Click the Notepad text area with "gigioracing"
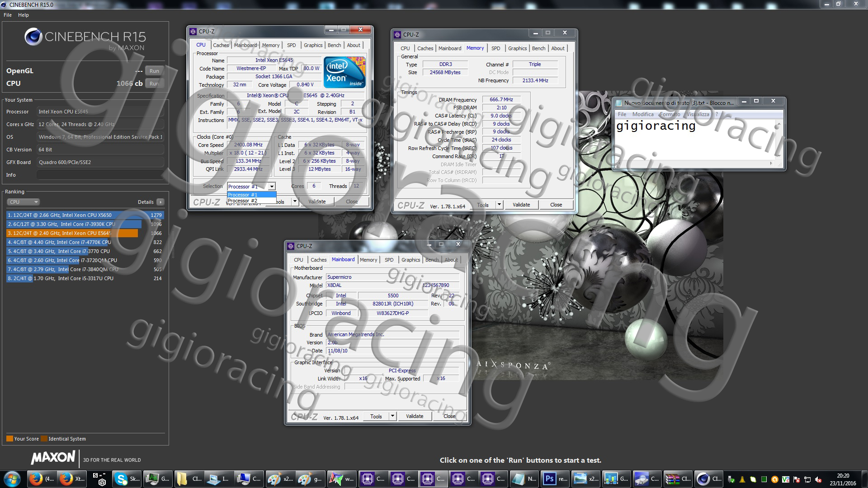Viewport: 868px width, 488px height. point(694,139)
